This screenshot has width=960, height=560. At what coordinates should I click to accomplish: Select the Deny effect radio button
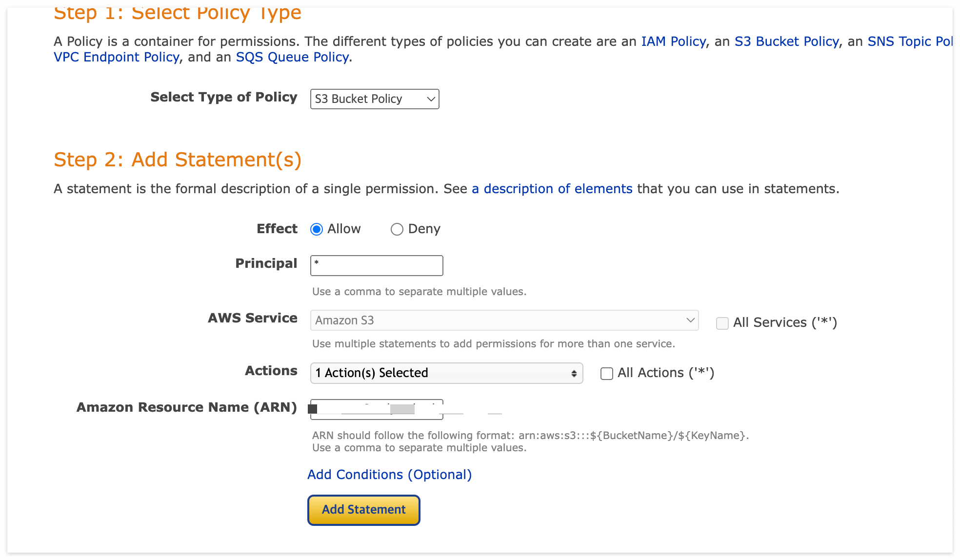397,229
